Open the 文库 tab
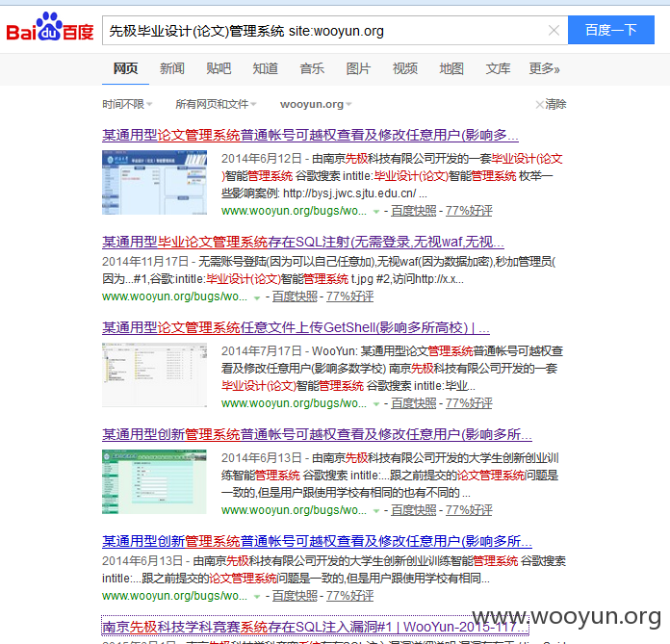 coord(498,68)
